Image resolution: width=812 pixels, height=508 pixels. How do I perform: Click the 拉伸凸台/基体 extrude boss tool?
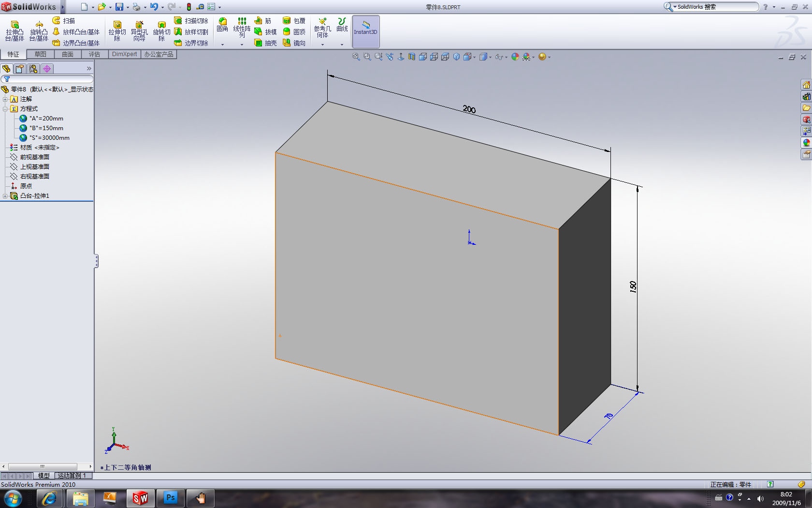point(14,31)
